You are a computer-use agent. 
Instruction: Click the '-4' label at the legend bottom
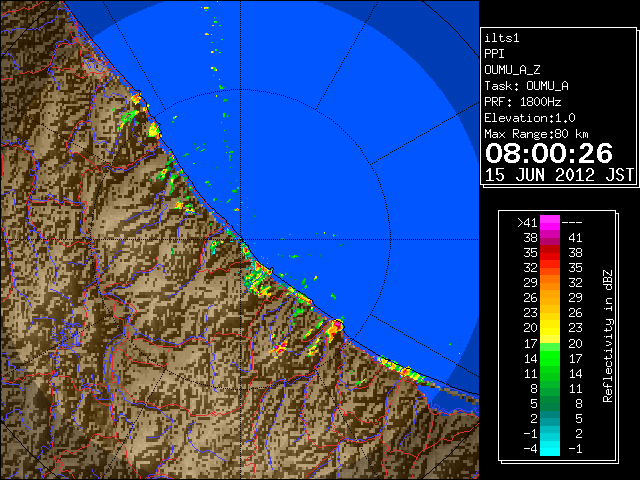click(530, 449)
